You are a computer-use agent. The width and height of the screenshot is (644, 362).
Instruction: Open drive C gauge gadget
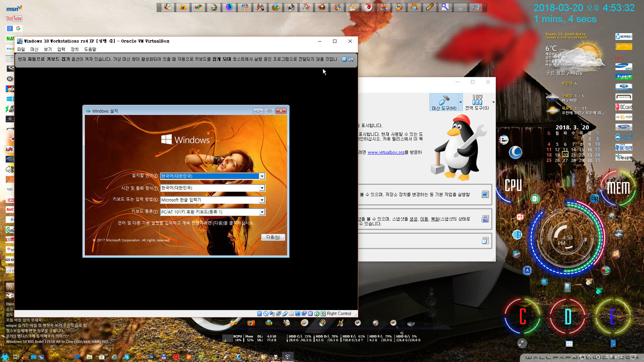coord(522,316)
